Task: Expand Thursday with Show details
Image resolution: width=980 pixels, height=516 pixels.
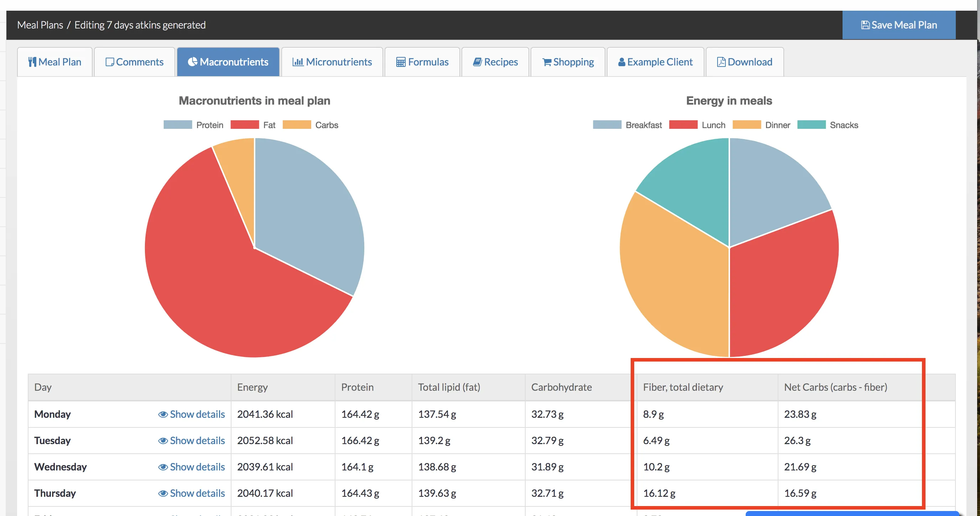Action: click(191, 493)
